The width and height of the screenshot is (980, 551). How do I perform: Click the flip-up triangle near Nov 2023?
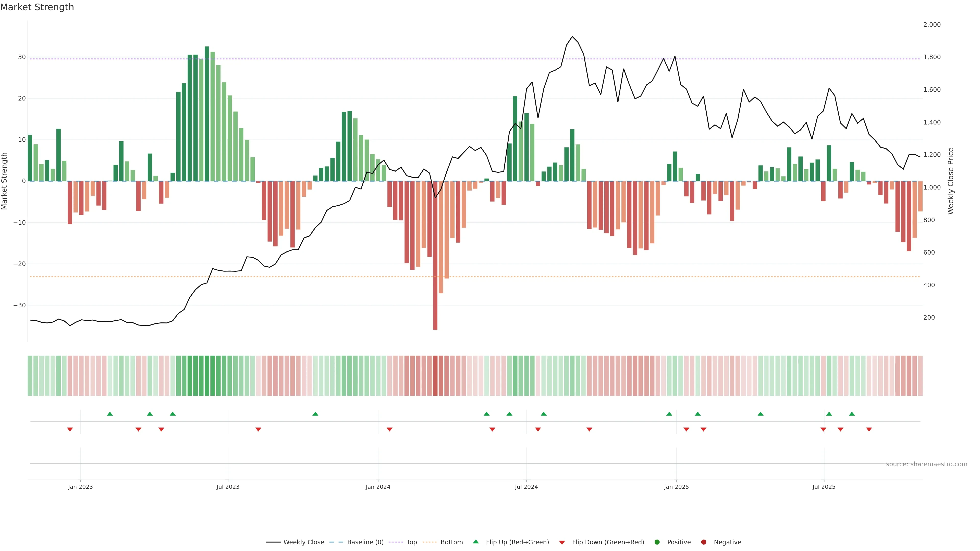pos(315,414)
